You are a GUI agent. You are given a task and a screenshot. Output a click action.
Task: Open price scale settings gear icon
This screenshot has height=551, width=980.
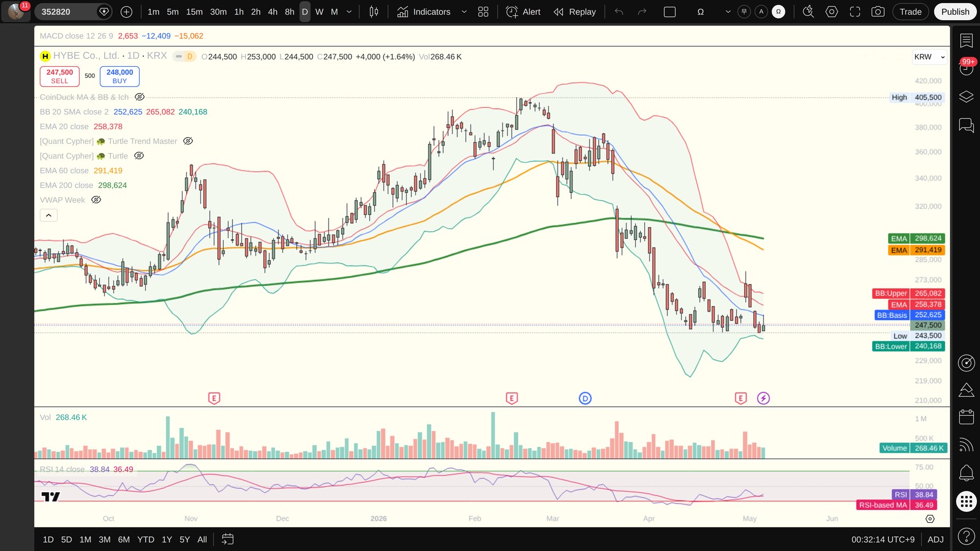(930, 519)
